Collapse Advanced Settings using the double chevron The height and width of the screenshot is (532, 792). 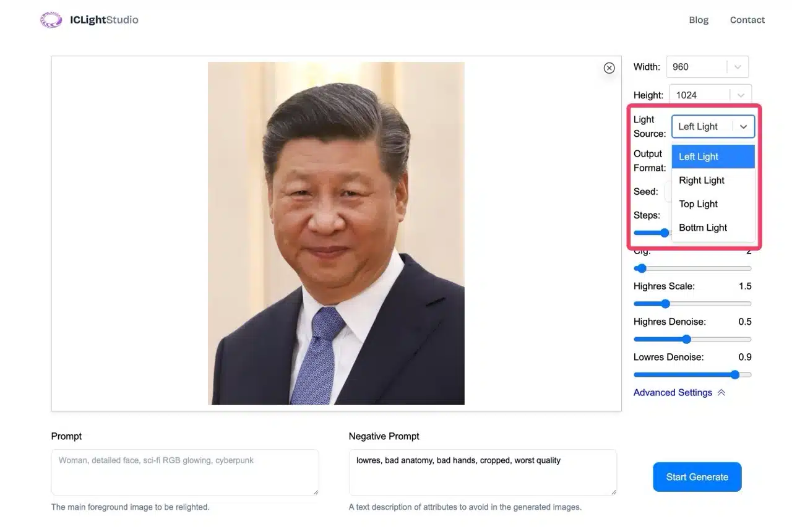[x=721, y=393]
